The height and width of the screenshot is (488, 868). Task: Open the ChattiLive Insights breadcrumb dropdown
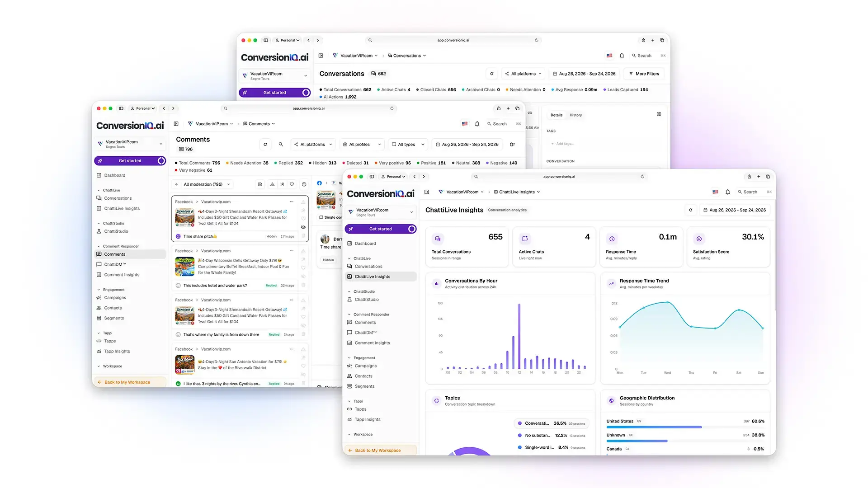(x=517, y=192)
